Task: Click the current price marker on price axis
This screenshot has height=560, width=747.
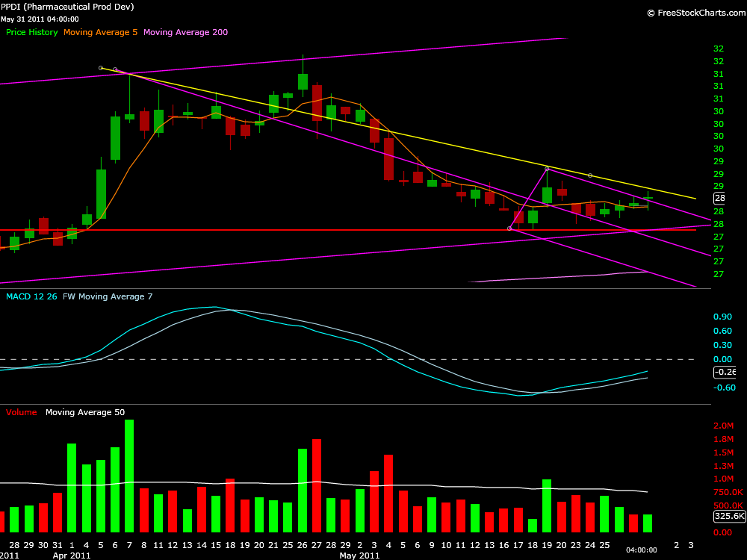Action: 719,198
